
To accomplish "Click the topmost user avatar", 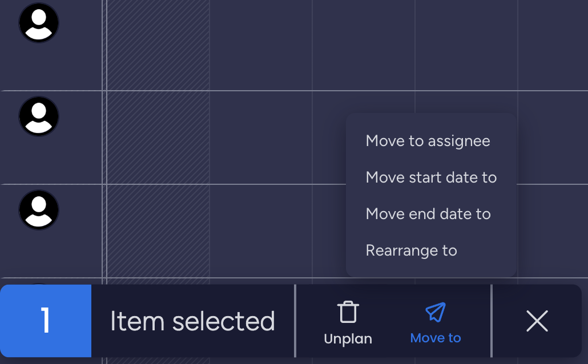I will (x=39, y=23).
